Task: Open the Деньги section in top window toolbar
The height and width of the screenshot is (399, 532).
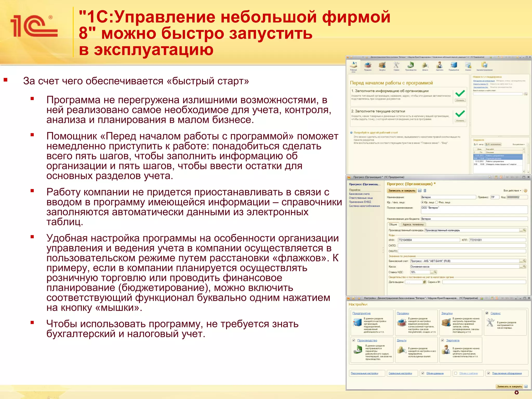Action: [x=425, y=66]
